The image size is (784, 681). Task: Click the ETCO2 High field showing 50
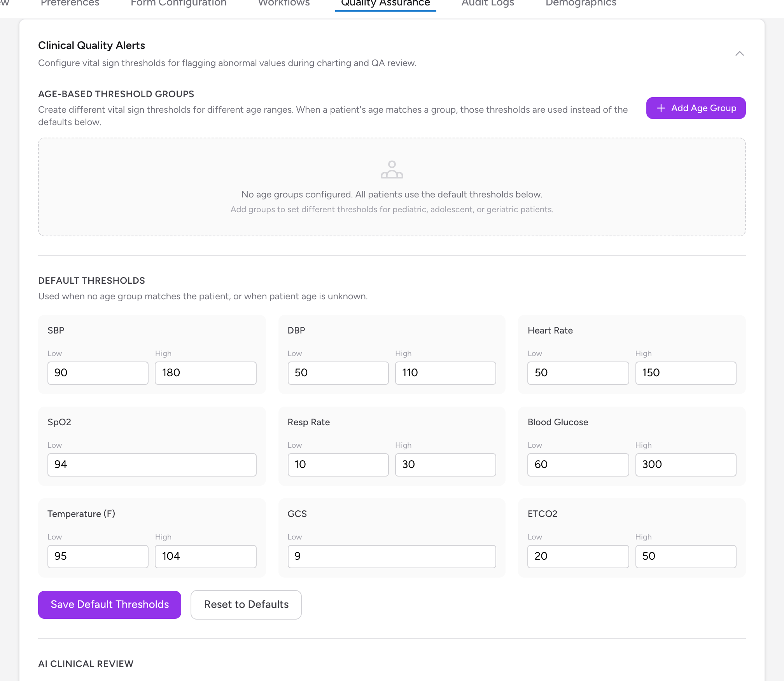[x=686, y=556]
